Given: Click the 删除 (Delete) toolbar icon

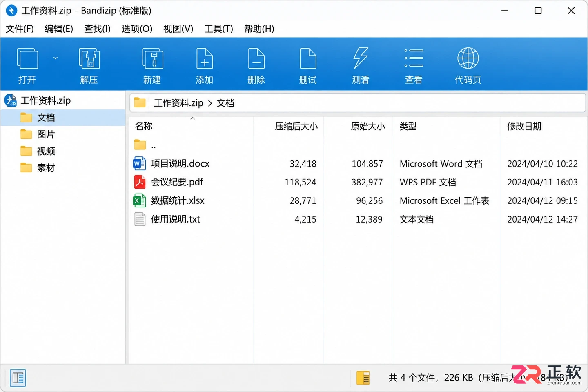Looking at the screenshot, I should pos(256,59).
